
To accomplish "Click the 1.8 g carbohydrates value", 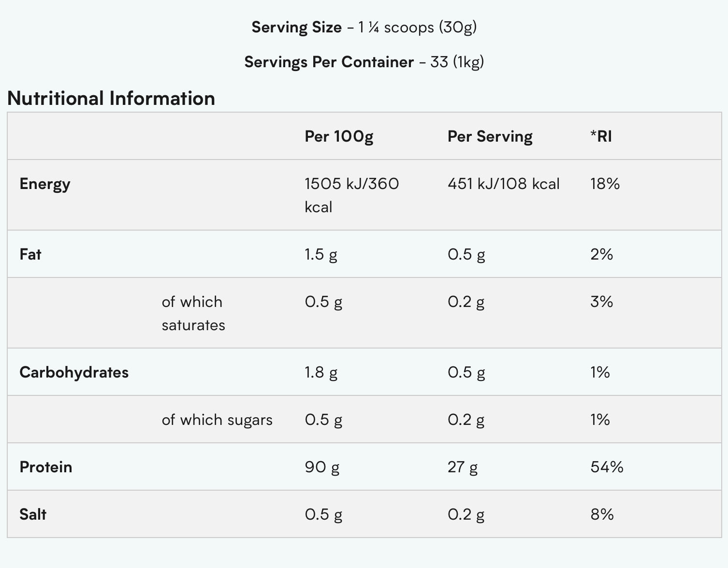I will point(321,372).
